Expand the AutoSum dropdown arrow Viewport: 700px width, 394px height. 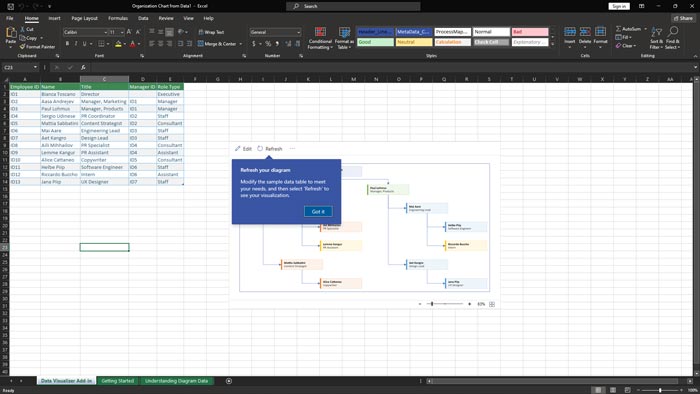coord(645,29)
